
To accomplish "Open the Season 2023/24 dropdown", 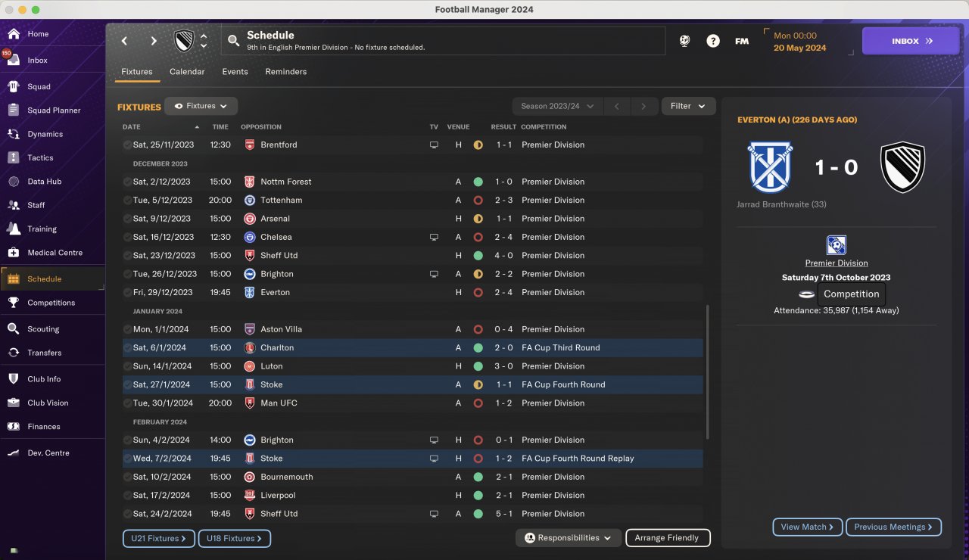I will [557, 106].
